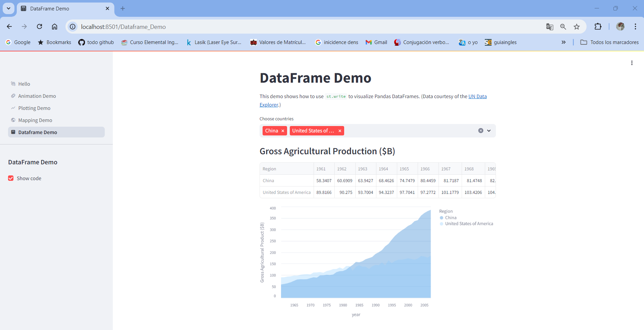This screenshot has height=330, width=644.
Task: Open the browser extensions puzzle icon
Action: (598, 27)
